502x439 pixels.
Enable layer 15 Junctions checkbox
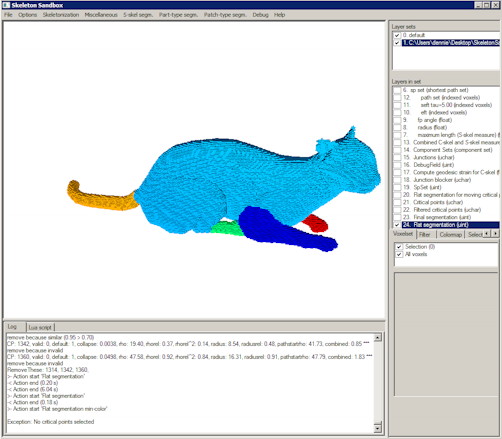pos(397,158)
